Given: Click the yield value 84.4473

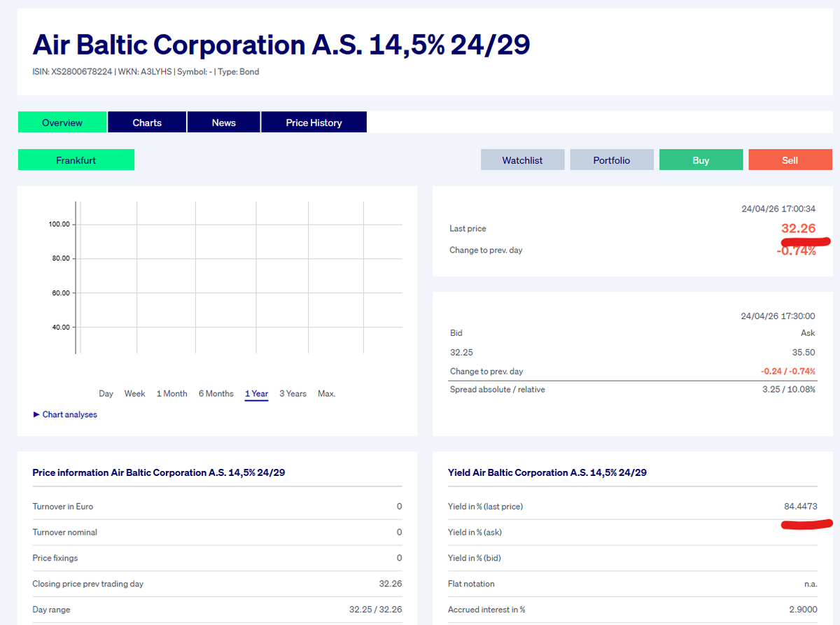Looking at the screenshot, I should click(800, 506).
